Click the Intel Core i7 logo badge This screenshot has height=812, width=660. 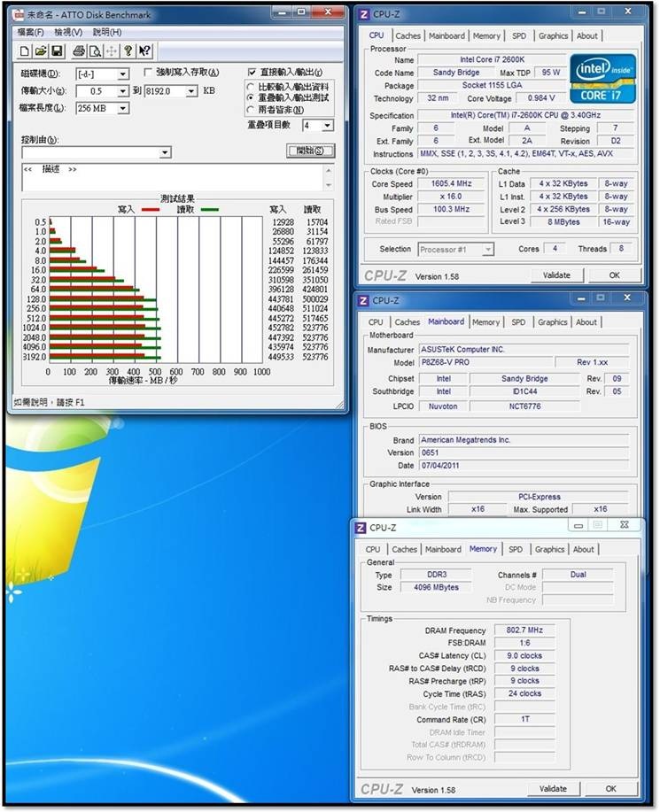[602, 78]
